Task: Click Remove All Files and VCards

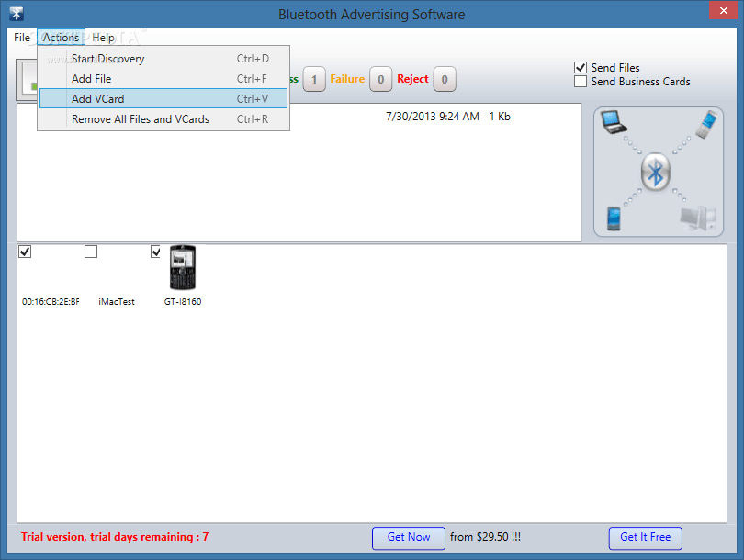Action: tap(140, 118)
